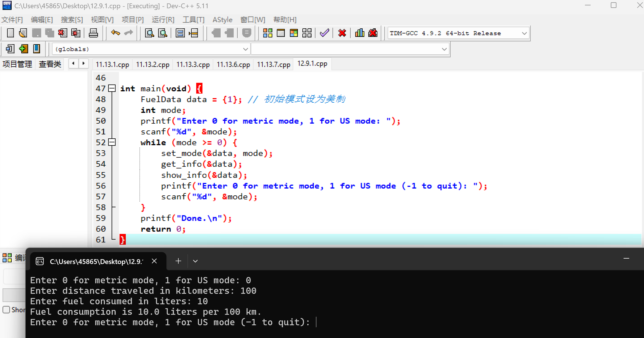Click the Find magnifier icon
This screenshot has height=338, width=644.
149,33
